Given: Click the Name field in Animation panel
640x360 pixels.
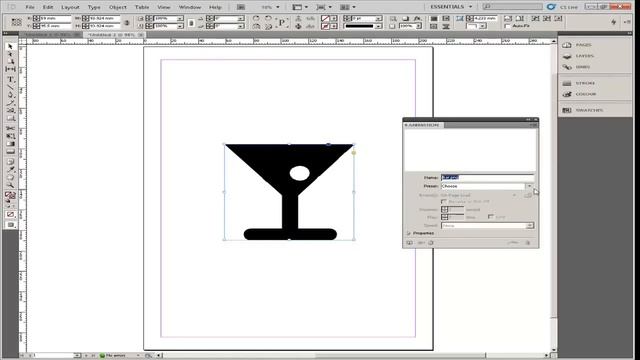Looking at the screenshot, I should pos(487,178).
